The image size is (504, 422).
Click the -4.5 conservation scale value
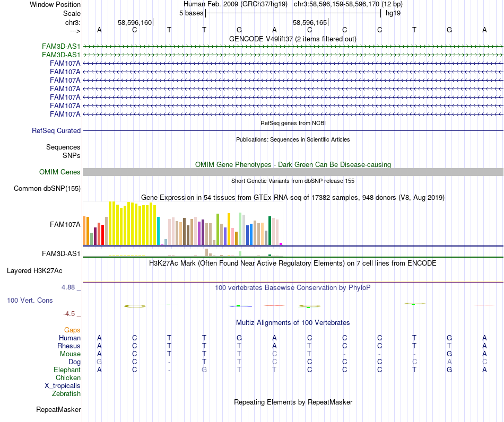69,313
